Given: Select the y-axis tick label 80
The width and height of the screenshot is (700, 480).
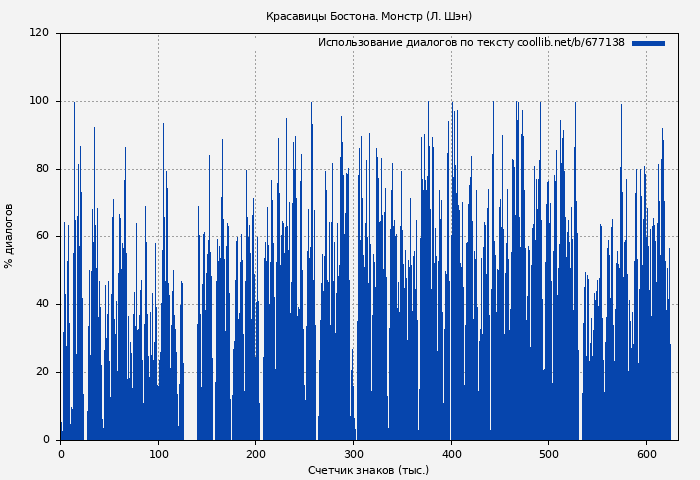Looking at the screenshot, I should click(x=42, y=169).
